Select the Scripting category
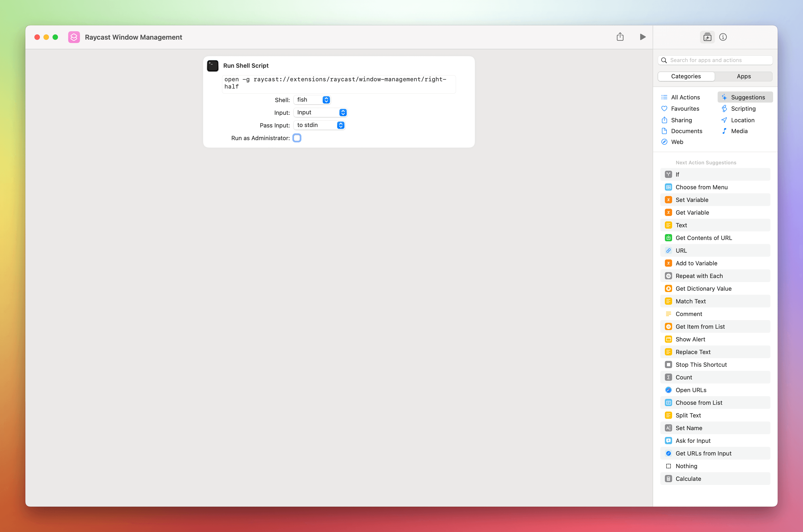 click(743, 109)
